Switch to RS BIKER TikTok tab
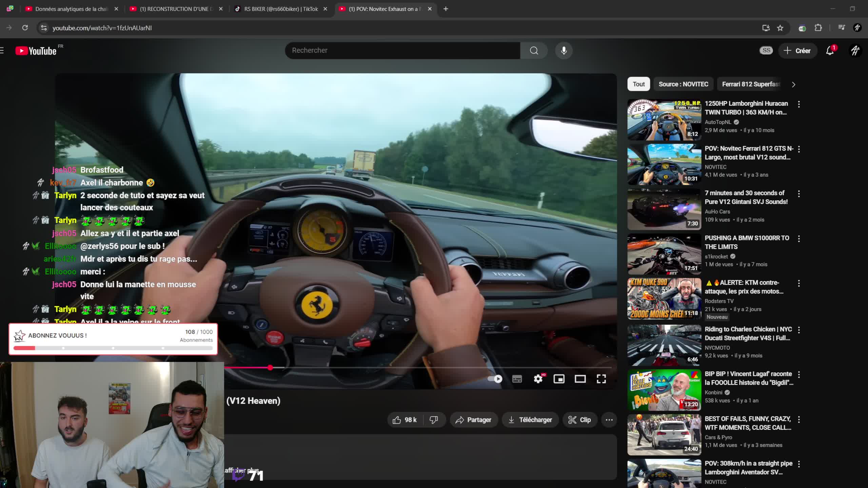The image size is (868, 488). (281, 9)
